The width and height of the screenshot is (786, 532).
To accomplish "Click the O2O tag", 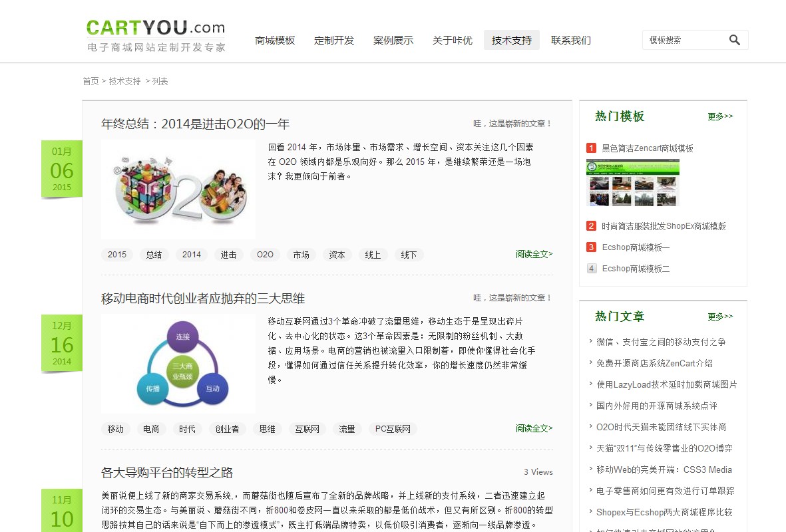I will tap(265, 255).
